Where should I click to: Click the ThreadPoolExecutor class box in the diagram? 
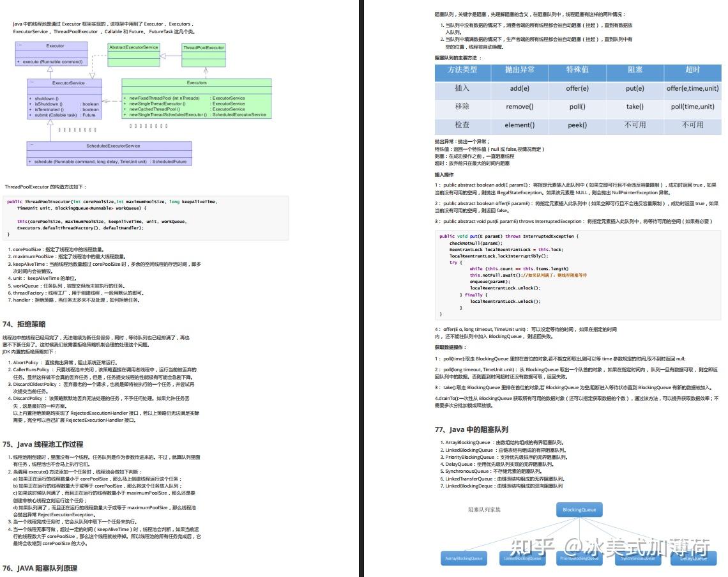203,56
